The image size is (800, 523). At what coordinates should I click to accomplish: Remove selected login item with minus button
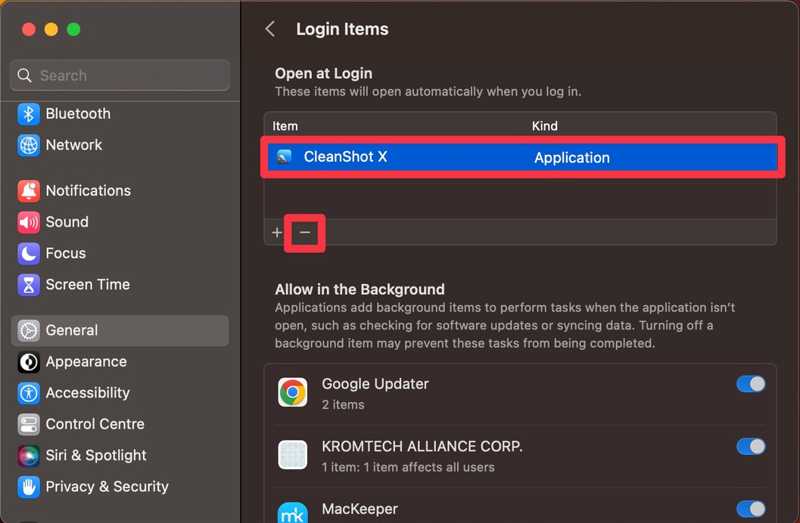pyautogui.click(x=305, y=233)
